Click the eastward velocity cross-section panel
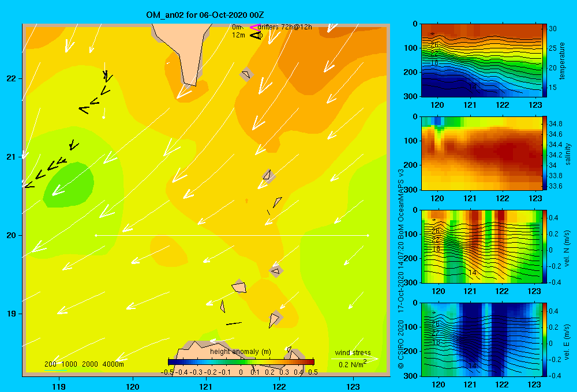 [481, 340]
